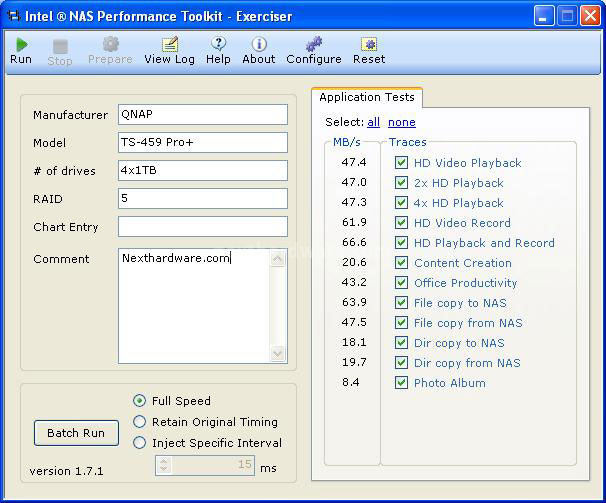This screenshot has width=606, height=503.
Task: Toggle File copy from NAS checkbox
Action: (x=401, y=323)
